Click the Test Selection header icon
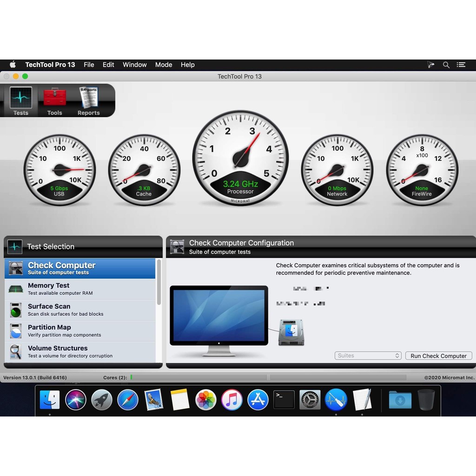Viewport: 476px width, 476px height. pos(15,247)
